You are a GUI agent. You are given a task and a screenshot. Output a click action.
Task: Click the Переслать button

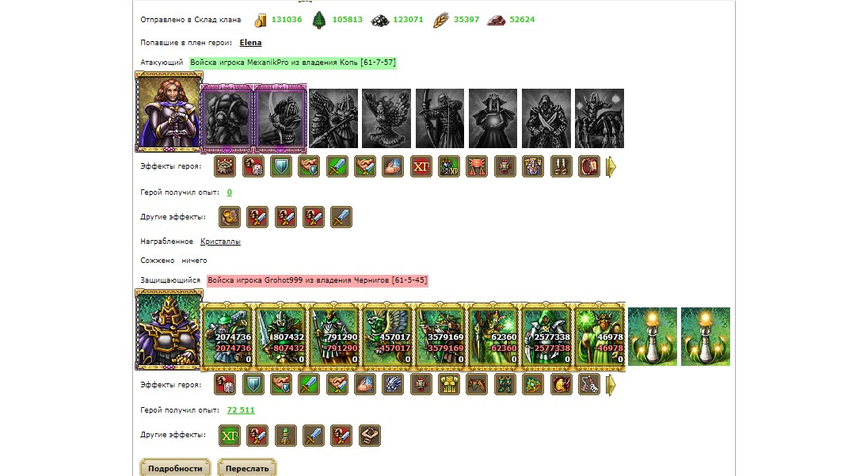pos(247,468)
